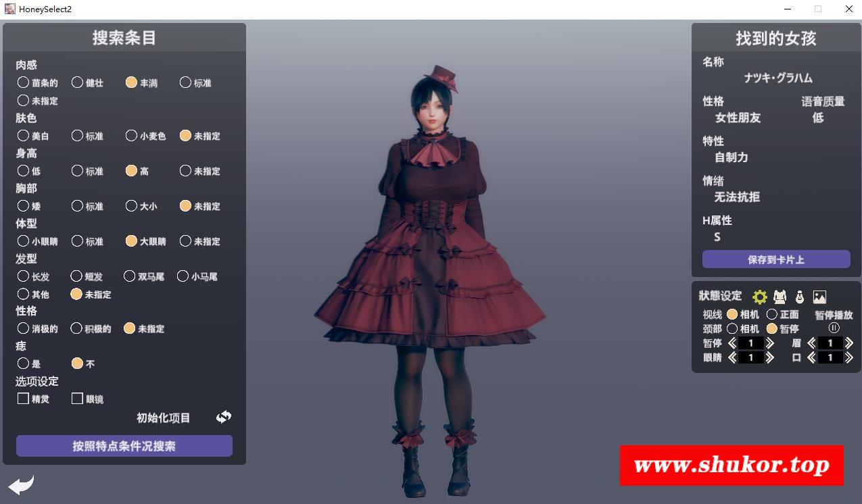Decrease the 眼睛 value with left arrows
Screen dimensions: 862x504
click(732, 357)
